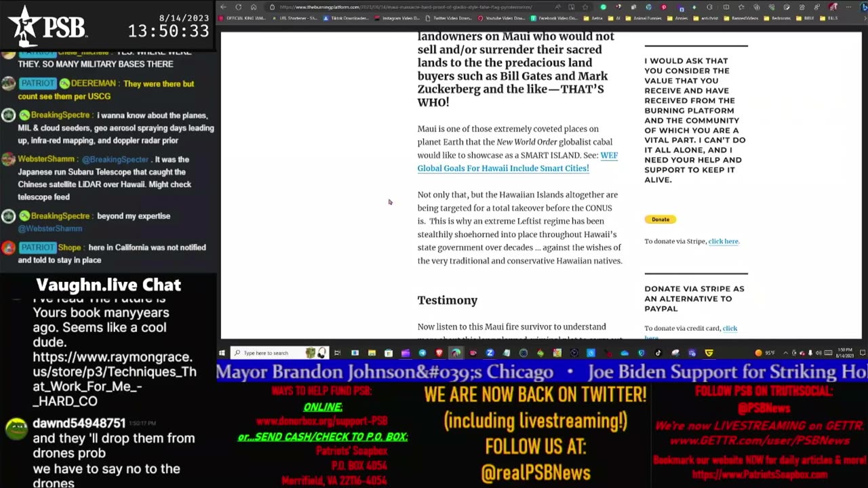The width and height of the screenshot is (868, 488).
Task: Open OneDrive cloud taskbar icon
Action: tap(624, 352)
